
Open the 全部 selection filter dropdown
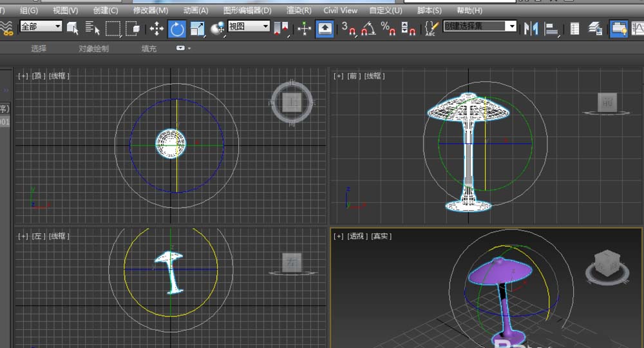point(41,26)
